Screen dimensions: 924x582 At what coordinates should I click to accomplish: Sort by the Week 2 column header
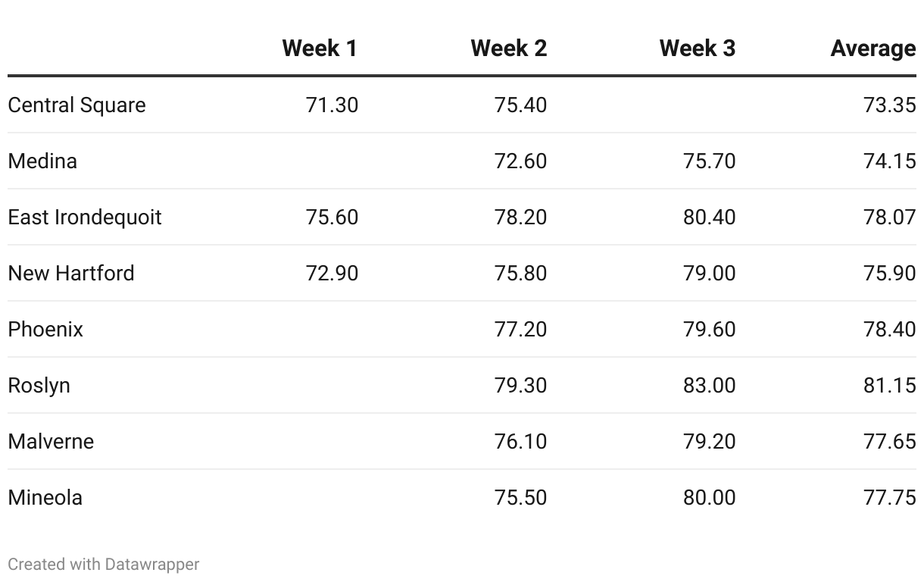[508, 48]
